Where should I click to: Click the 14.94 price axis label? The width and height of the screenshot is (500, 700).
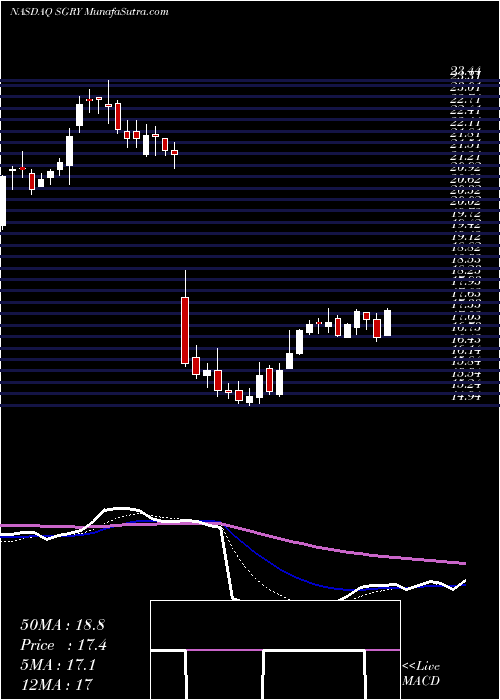pos(465,396)
